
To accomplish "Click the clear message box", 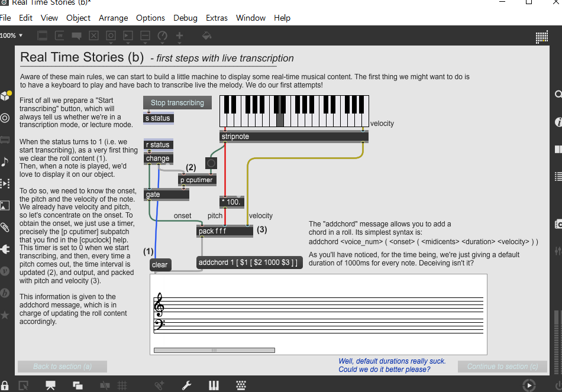I will [160, 265].
